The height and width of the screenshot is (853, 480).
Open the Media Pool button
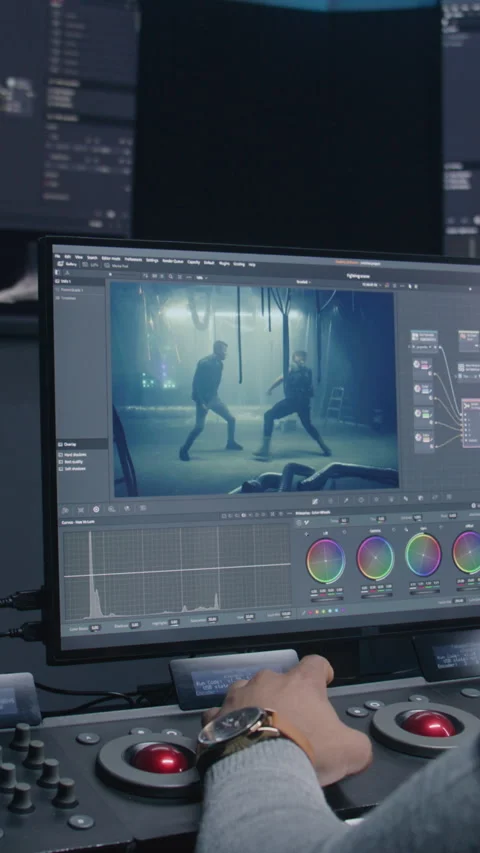(118, 266)
